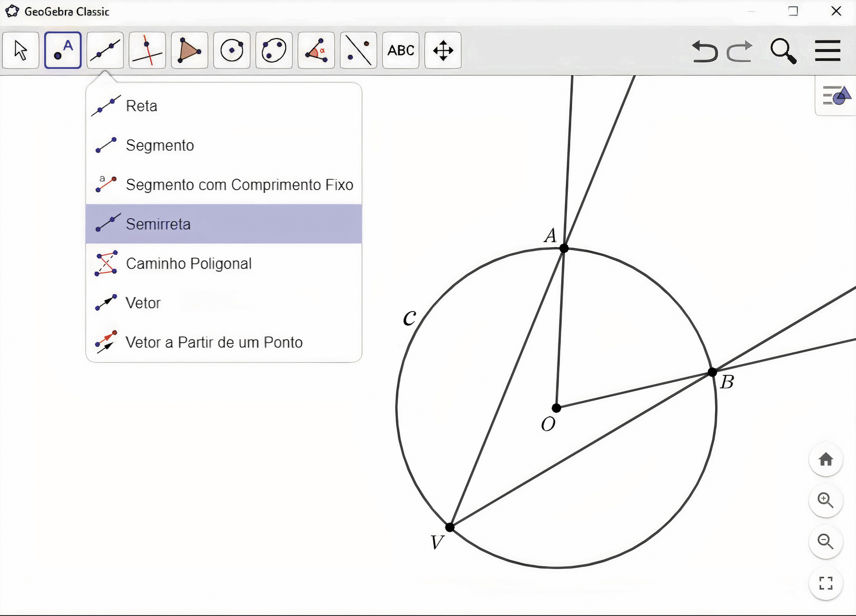Click point A on the circle

coord(564,248)
